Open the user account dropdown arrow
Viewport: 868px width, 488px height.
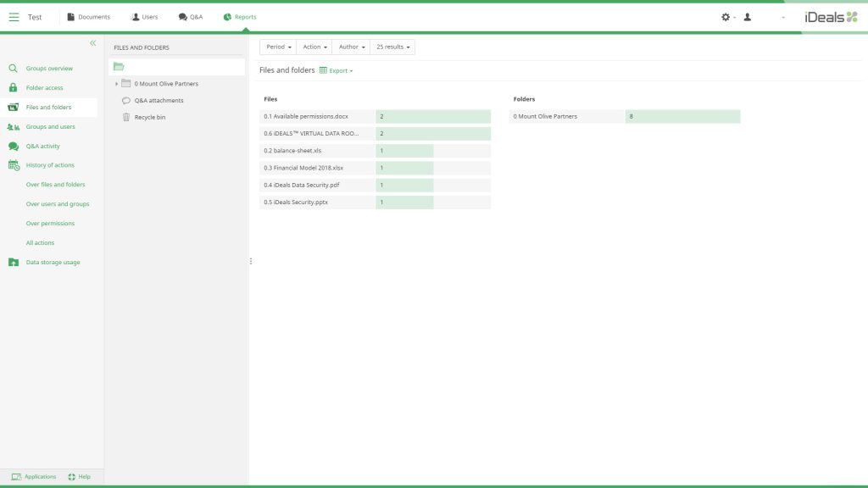pyautogui.click(x=783, y=18)
